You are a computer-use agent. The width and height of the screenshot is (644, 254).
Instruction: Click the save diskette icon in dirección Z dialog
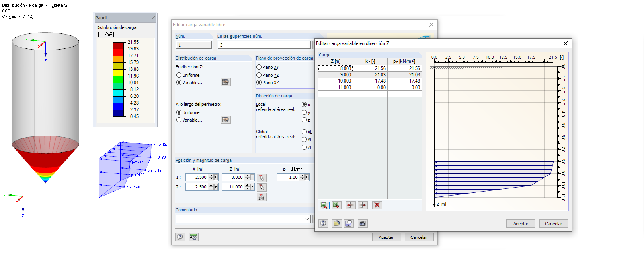tap(349, 223)
